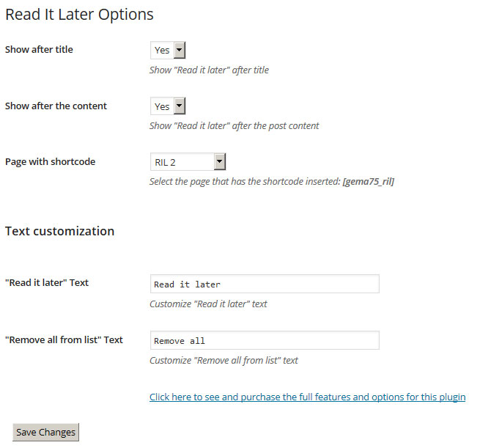The image size is (502, 448).
Task: Click the hint ending "after the post content"
Action: 234,125
